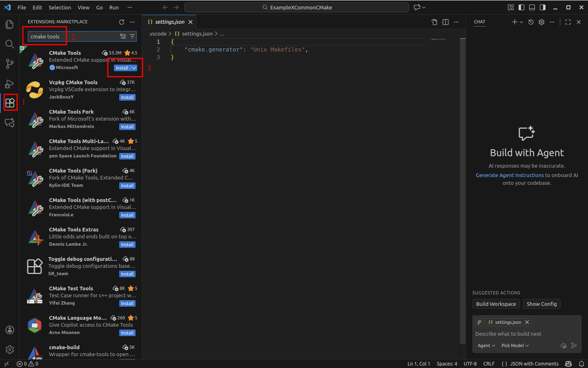Show chat history icon
The height and width of the screenshot is (368, 588).
point(531,22)
